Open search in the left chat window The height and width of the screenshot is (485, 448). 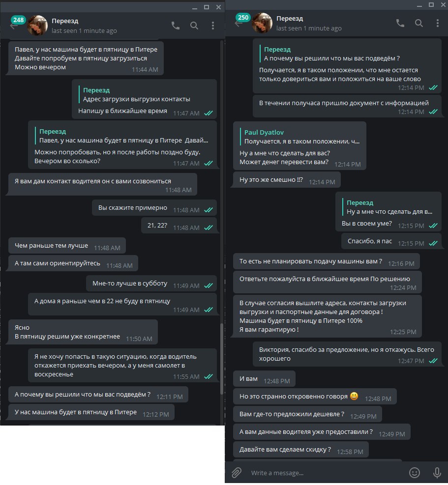(x=194, y=26)
